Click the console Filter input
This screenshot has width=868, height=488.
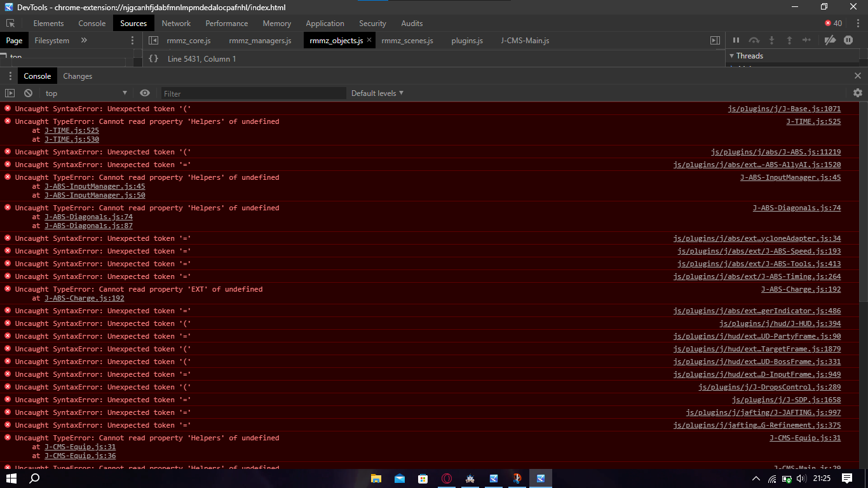click(254, 93)
